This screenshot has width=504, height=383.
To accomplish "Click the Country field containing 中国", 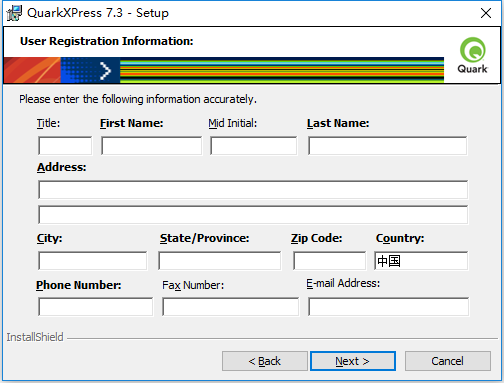I will 421,261.
